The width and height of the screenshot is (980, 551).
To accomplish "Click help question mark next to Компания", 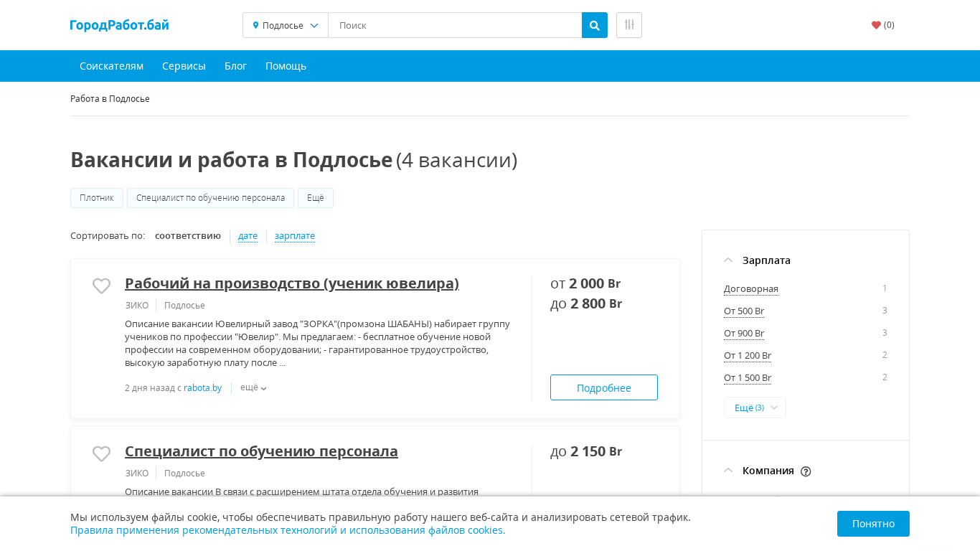I will (806, 471).
